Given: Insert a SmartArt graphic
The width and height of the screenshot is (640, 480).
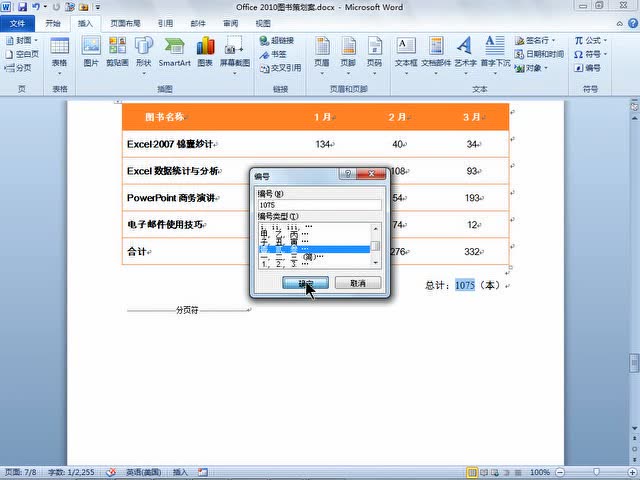Looking at the screenshot, I should [174, 53].
